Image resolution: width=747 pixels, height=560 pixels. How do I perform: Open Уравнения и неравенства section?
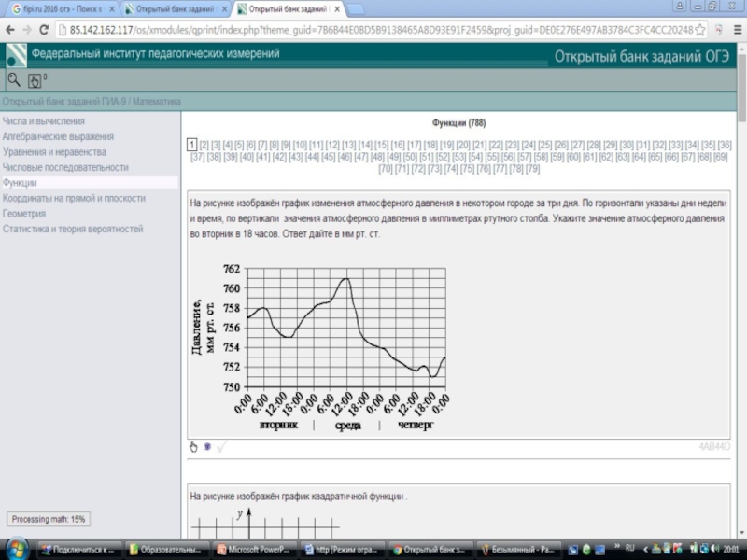point(54,152)
